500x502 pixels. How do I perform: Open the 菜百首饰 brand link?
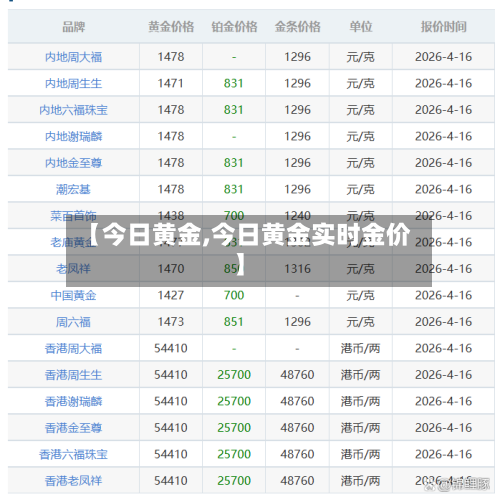tap(73, 216)
